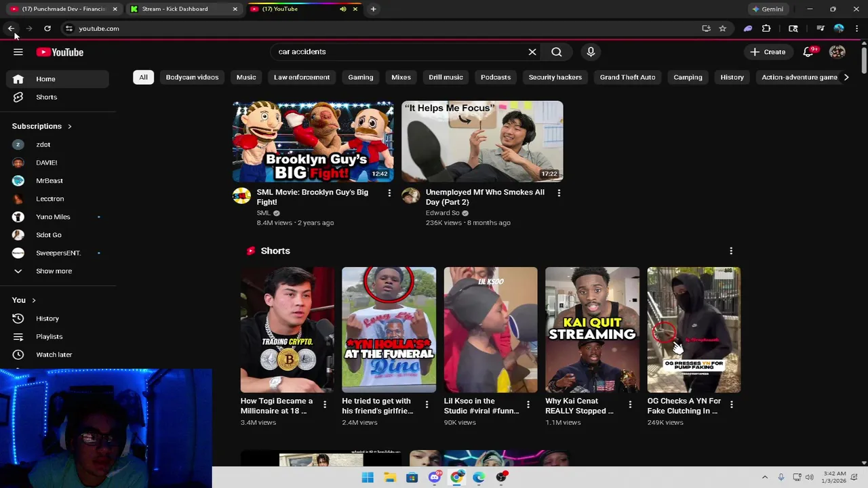Open the notifications bell

tap(808, 52)
